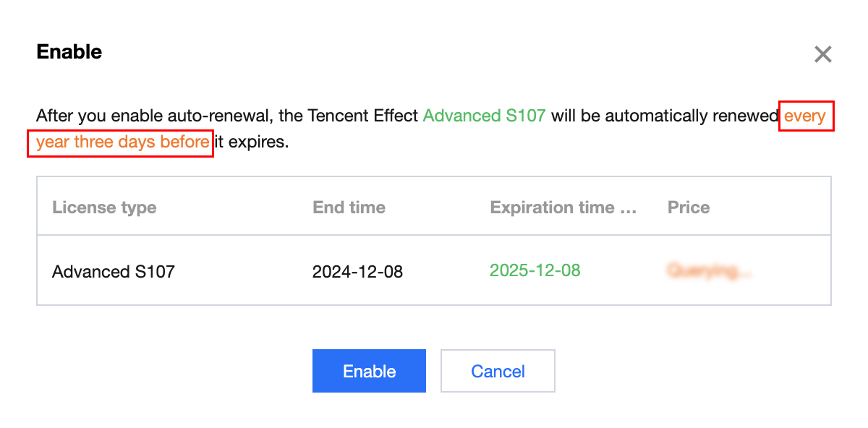The image size is (868, 428).
Task: Click the blue Enable button
Action: click(x=369, y=371)
